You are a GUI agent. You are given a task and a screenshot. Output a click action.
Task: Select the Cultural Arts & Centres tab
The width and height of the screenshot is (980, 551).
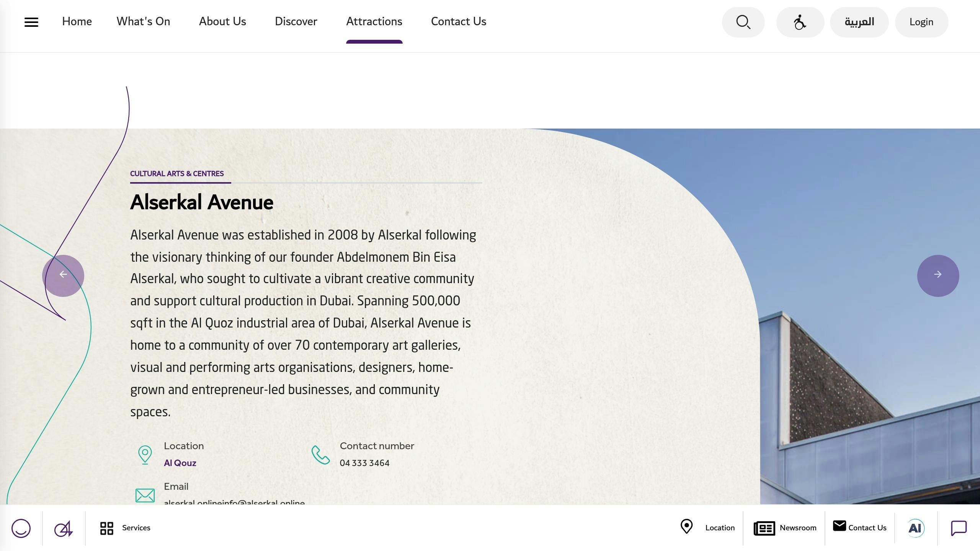177,174
